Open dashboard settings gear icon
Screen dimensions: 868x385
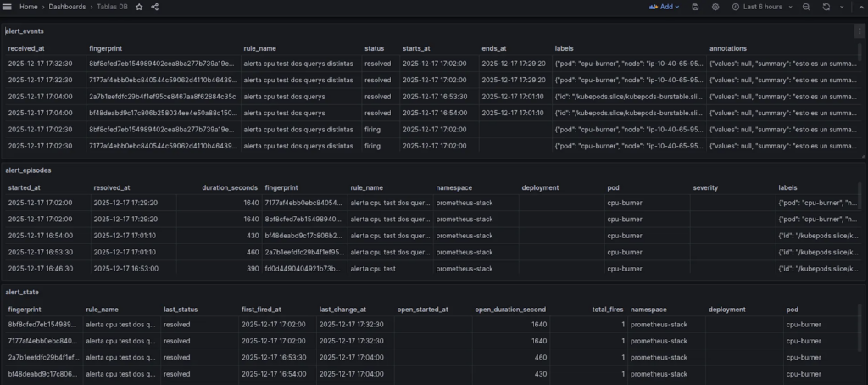point(715,7)
